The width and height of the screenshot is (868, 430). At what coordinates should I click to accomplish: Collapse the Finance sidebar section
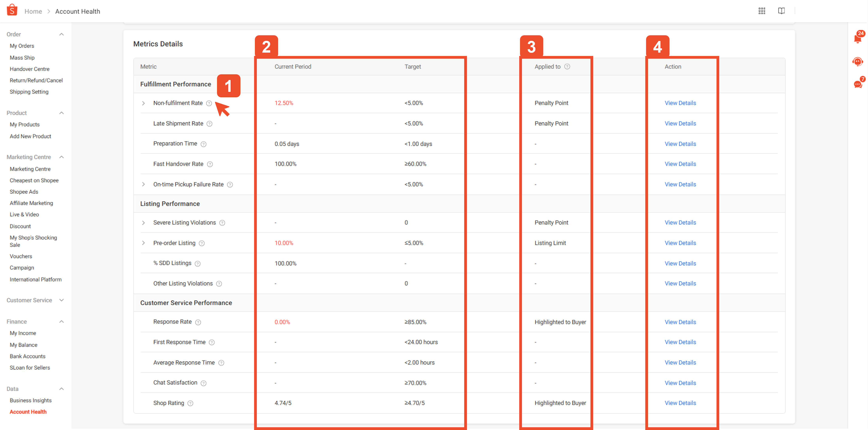coord(62,322)
